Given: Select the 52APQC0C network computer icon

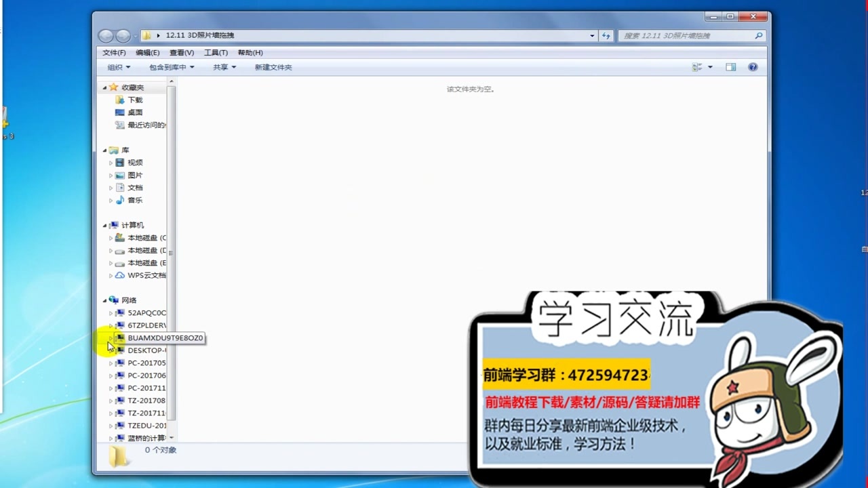Looking at the screenshot, I should 119,313.
